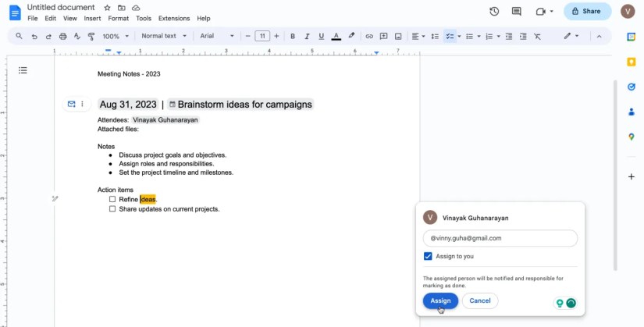This screenshot has width=644, height=327.
Task: Open the Vinayak Guhanarayan attendee chip
Action: point(165,120)
